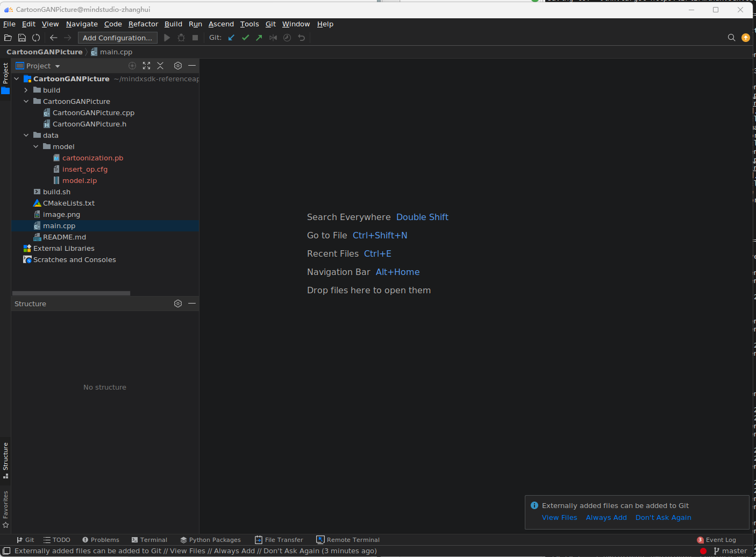
Task: Toggle the Favorites tool window sidebar button
Action: (x=5, y=509)
